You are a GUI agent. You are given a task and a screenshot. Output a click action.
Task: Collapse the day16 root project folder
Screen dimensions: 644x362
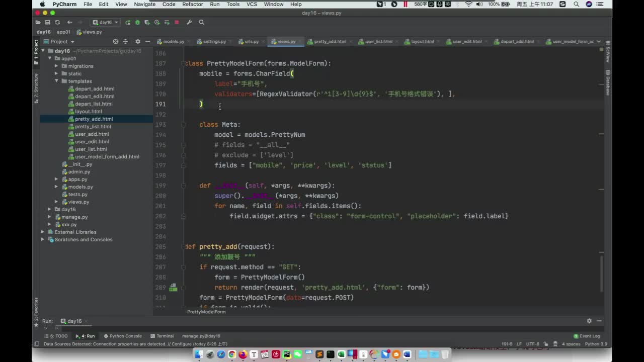click(x=43, y=51)
